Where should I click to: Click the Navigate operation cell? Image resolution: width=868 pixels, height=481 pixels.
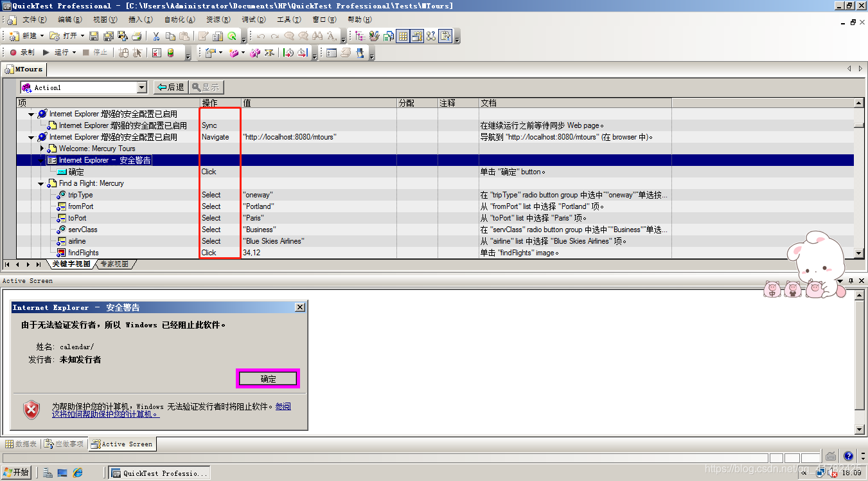point(220,137)
